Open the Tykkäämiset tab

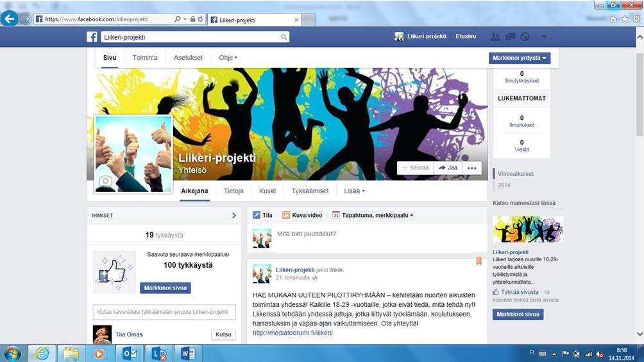pos(310,191)
